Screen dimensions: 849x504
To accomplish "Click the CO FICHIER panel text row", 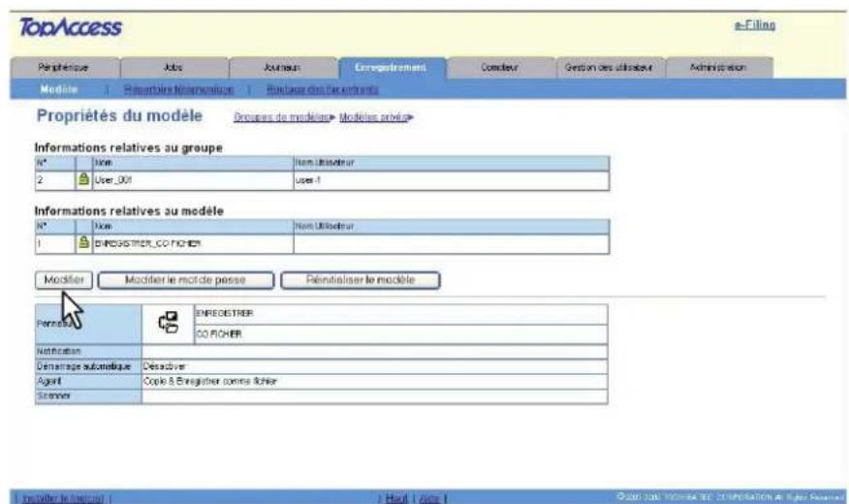I will (400, 334).
